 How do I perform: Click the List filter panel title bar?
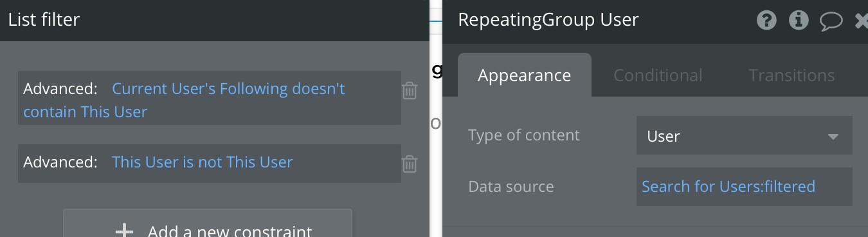(214, 20)
